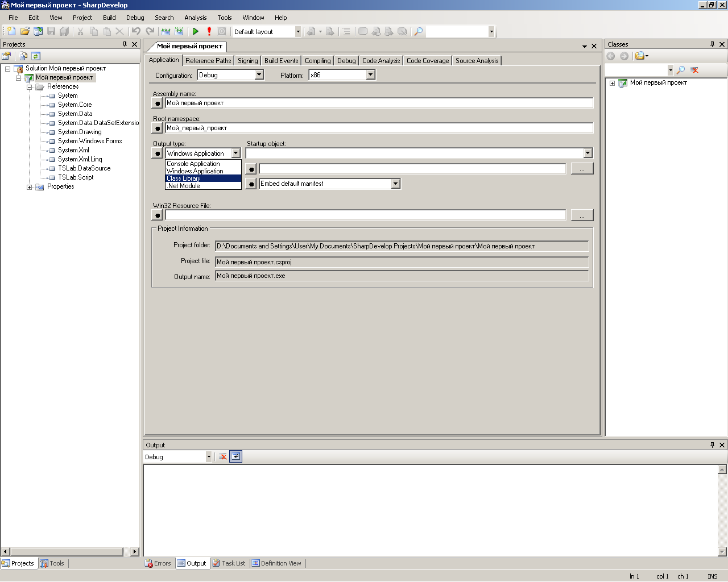Click the Refresh icon in Projects panel

(x=36, y=56)
